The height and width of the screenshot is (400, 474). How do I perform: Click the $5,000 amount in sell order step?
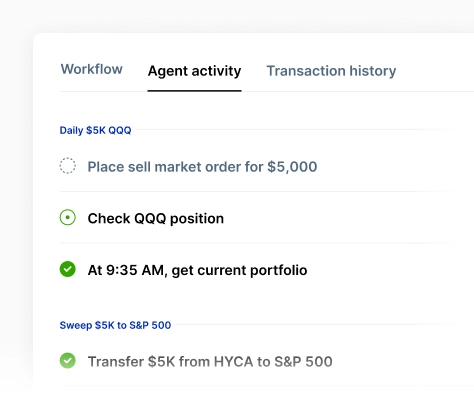[292, 167]
